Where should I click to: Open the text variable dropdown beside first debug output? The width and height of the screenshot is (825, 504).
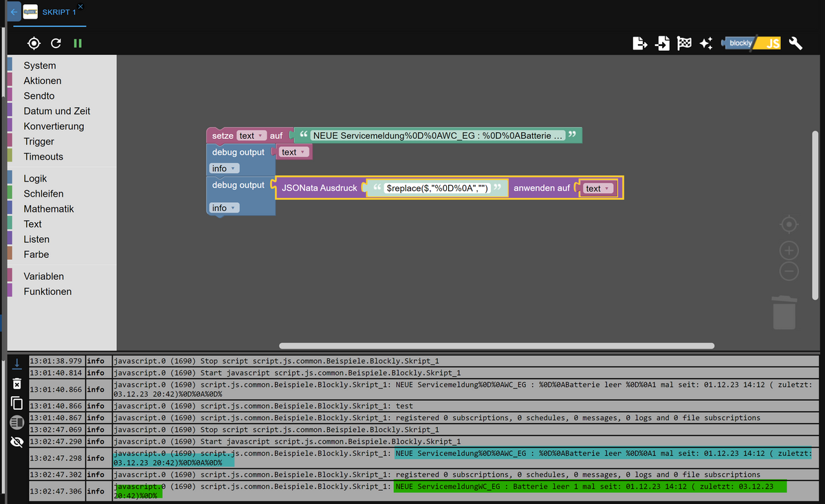tap(294, 152)
